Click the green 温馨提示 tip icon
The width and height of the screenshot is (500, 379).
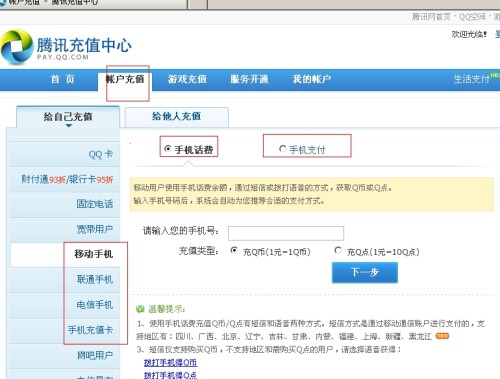(140, 309)
